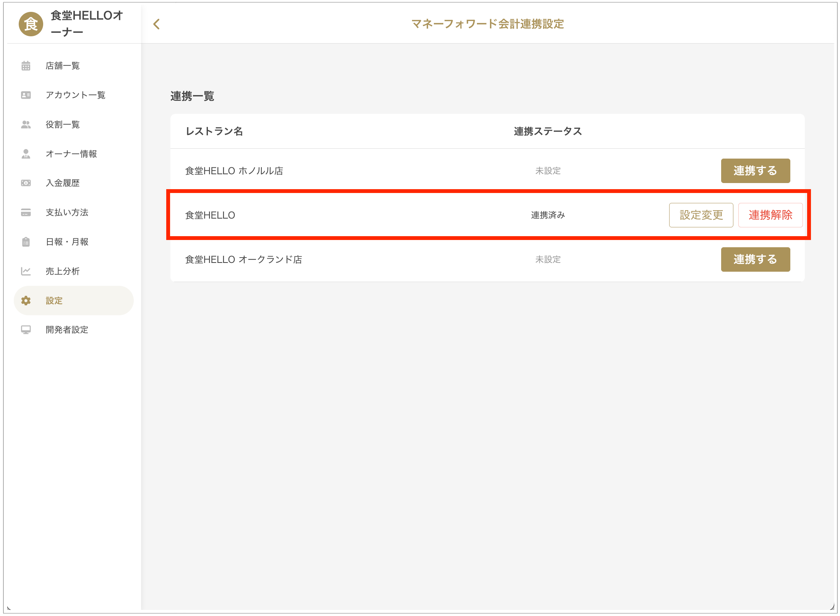Click the 入金履歴 money icon
840x616 pixels.
(x=26, y=183)
